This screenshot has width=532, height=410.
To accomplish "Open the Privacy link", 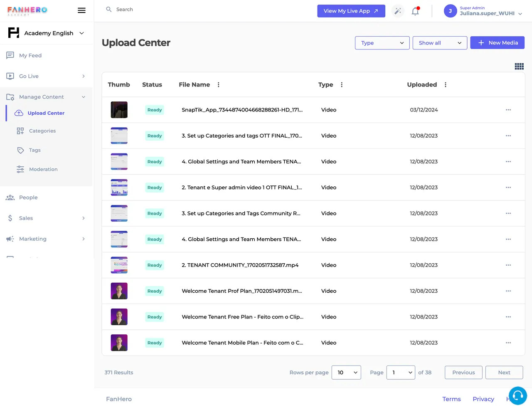I will (483, 399).
